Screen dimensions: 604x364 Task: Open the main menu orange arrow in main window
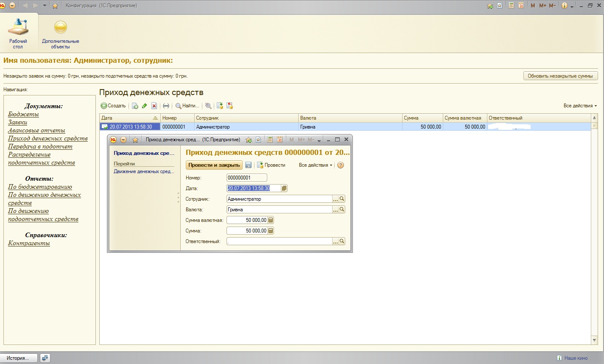click(12, 6)
